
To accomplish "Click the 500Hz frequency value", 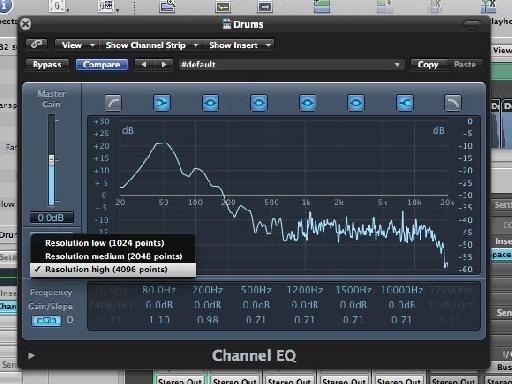I will [x=256, y=290].
